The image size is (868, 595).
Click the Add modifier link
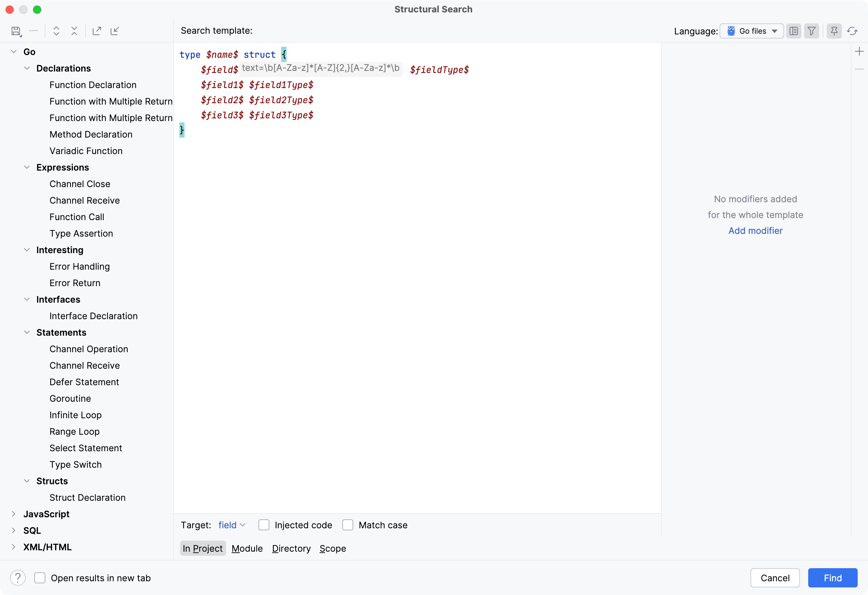755,230
